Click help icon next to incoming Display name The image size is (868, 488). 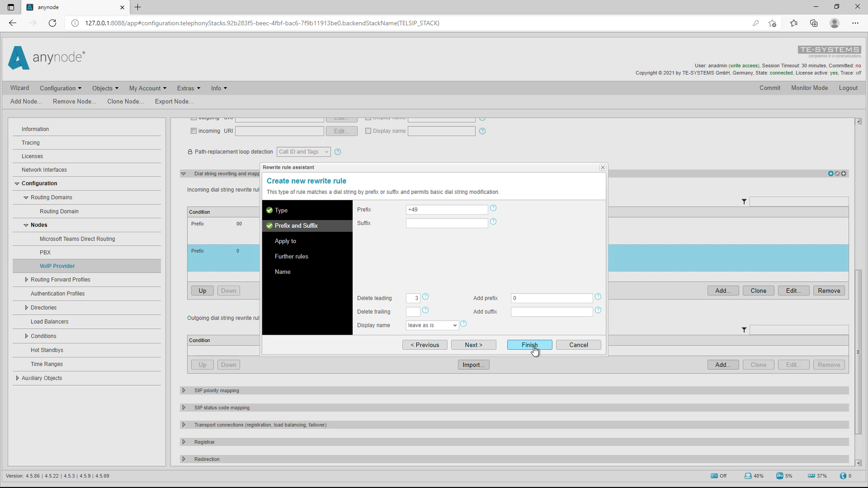coord(482,131)
